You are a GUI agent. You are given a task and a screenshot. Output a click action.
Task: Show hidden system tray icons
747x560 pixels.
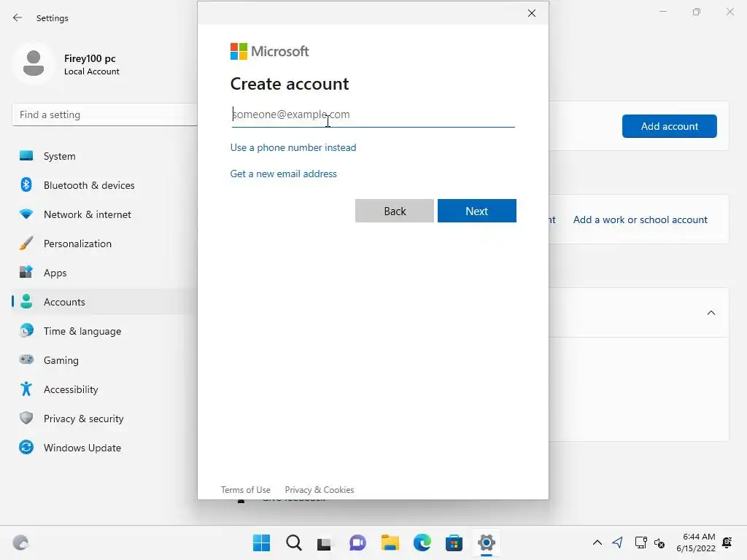[597, 542]
